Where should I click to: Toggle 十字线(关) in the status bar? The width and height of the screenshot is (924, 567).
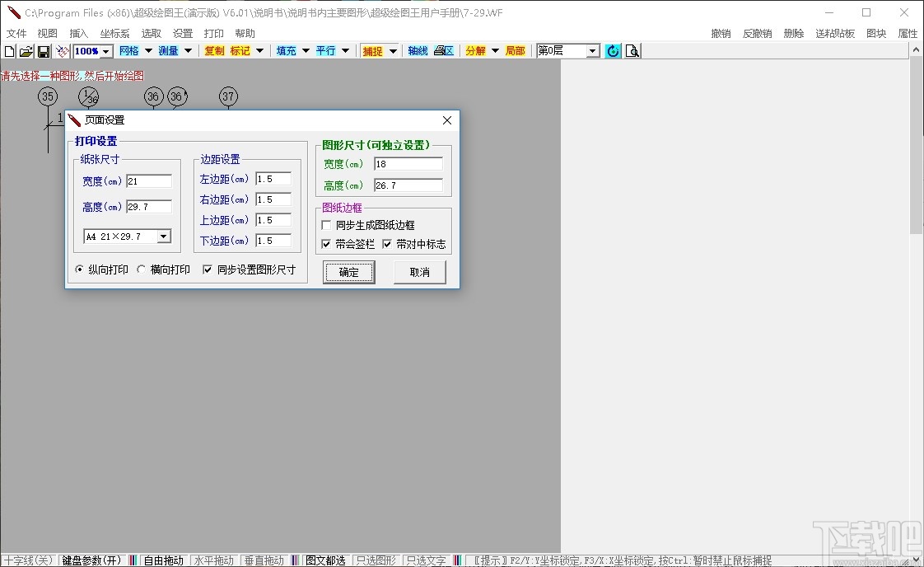[x=29, y=560]
